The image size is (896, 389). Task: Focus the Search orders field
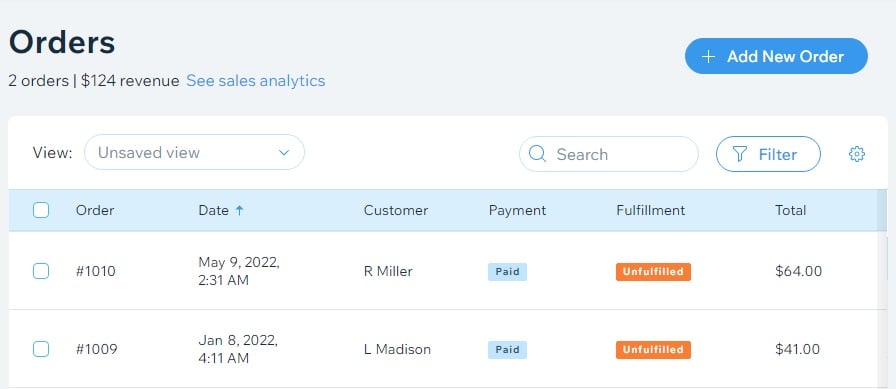(609, 154)
